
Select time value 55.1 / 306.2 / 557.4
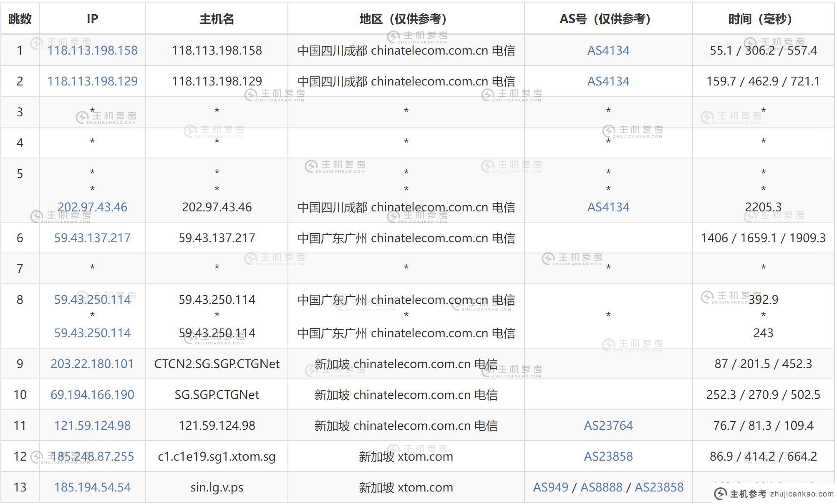pyautogui.click(x=763, y=50)
